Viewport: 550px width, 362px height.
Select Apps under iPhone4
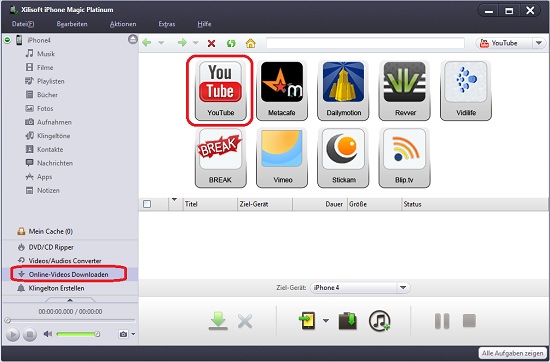point(45,177)
